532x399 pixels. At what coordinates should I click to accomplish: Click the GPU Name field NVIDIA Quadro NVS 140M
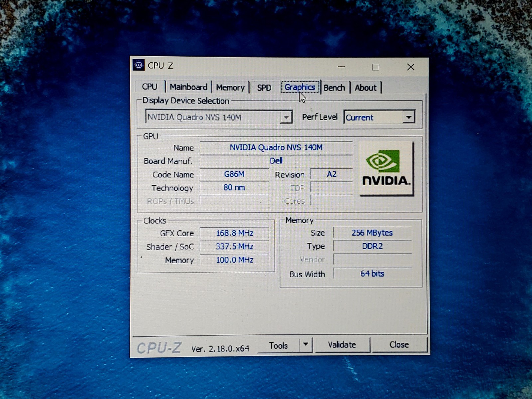(276, 147)
